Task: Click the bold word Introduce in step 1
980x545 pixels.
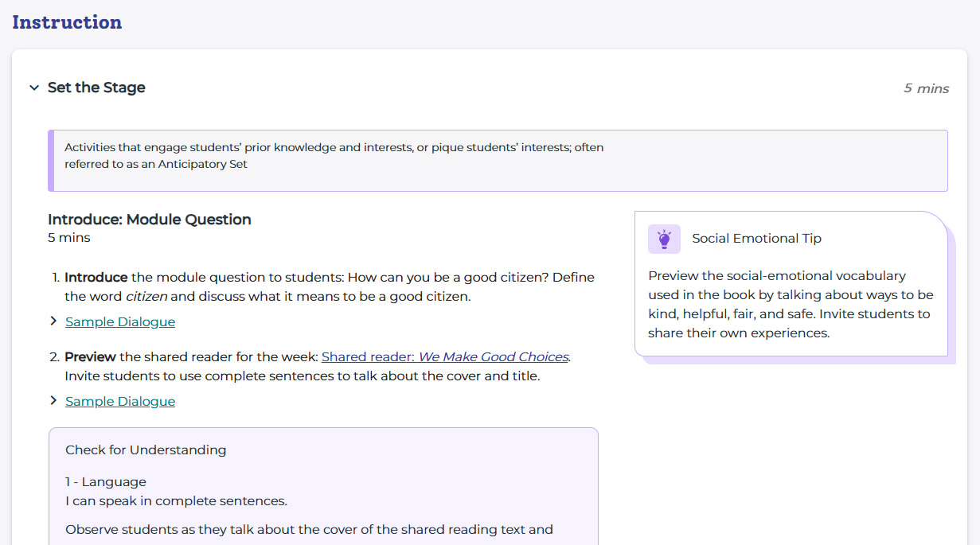Action: click(x=96, y=278)
